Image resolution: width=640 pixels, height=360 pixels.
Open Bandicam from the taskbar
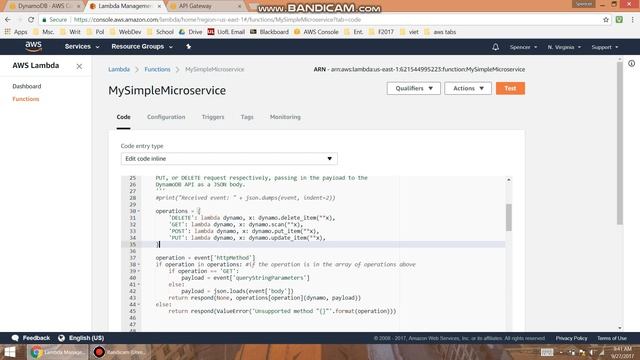point(119,352)
